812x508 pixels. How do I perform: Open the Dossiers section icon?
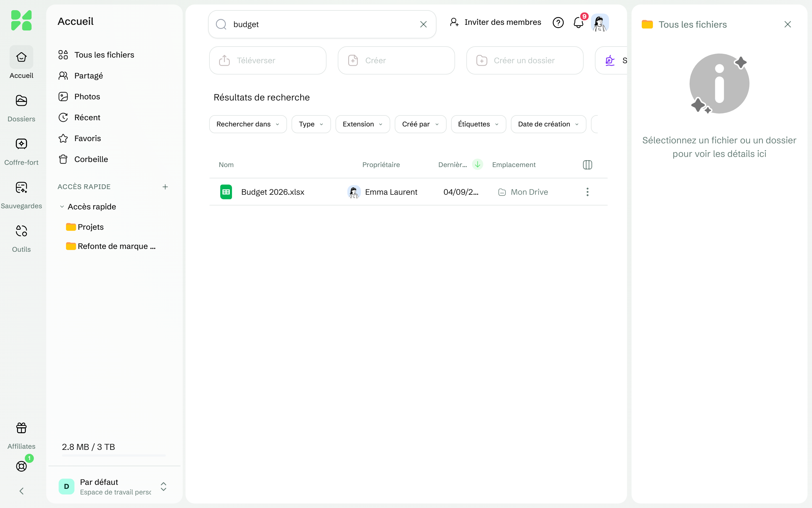pos(21,100)
